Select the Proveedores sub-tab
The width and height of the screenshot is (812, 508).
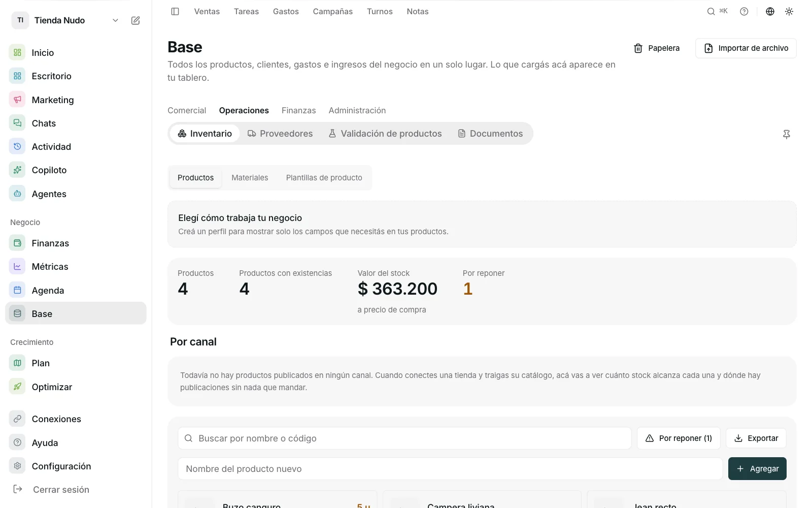tap(280, 133)
